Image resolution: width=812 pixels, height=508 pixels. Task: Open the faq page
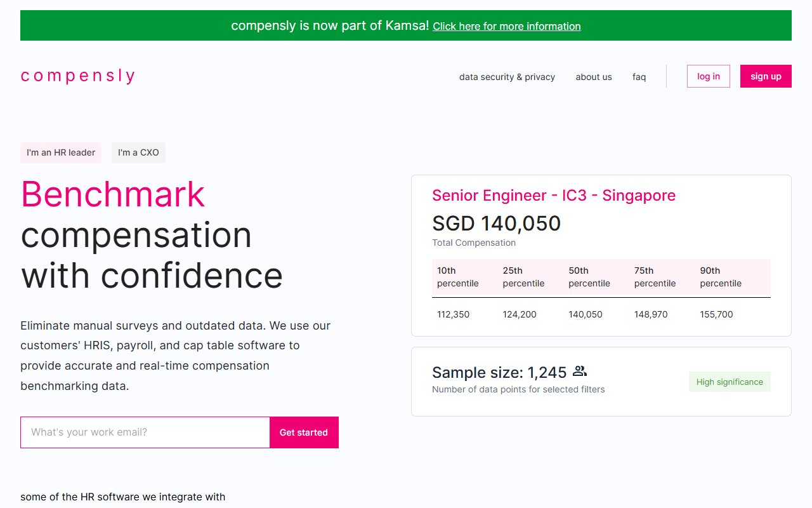pos(639,77)
